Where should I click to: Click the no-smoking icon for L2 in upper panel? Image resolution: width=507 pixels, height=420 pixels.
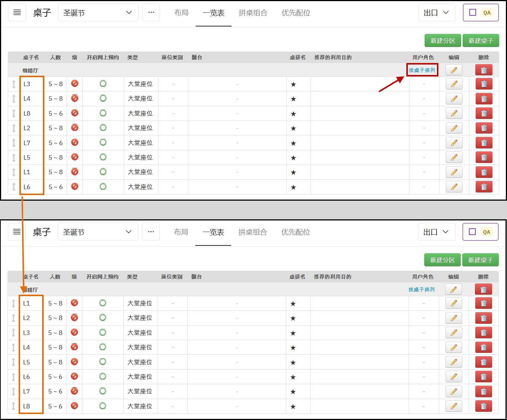(x=75, y=128)
